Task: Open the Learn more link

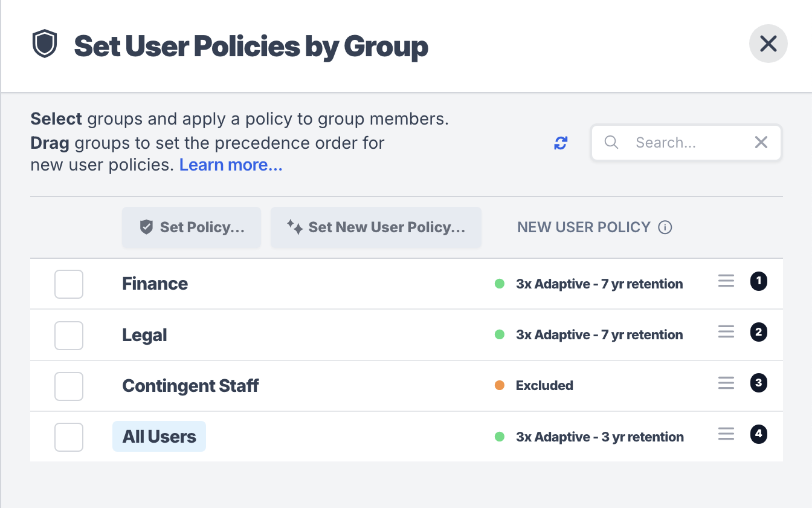Action: 231,165
